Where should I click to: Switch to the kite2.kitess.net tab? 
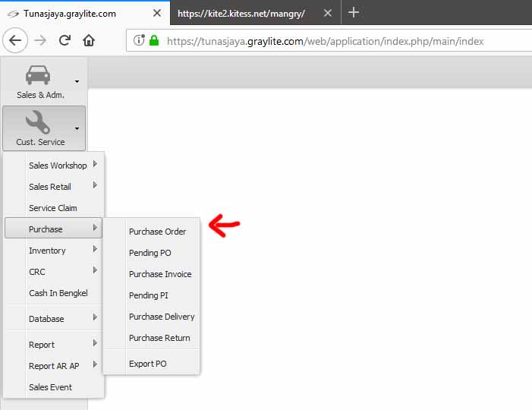[x=243, y=13]
